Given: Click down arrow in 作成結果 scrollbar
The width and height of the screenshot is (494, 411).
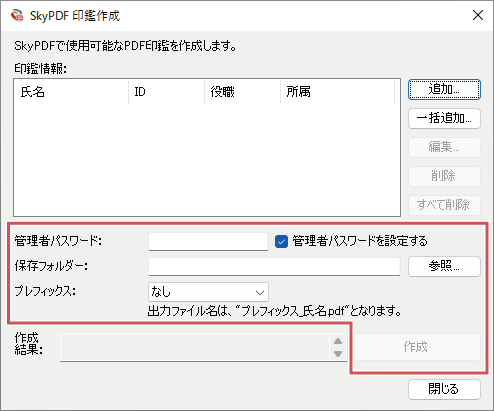Looking at the screenshot, I should point(338,354).
